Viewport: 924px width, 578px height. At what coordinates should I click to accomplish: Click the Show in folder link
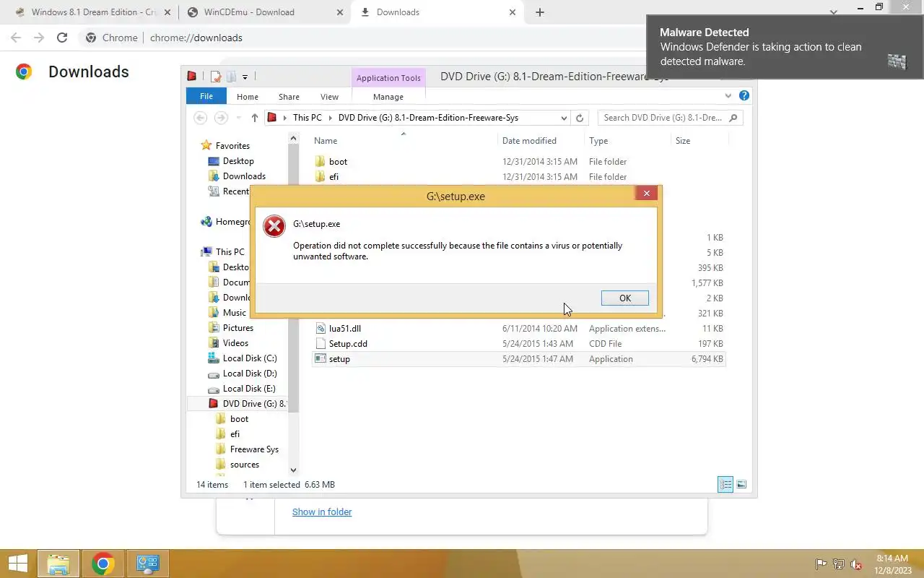(x=322, y=512)
